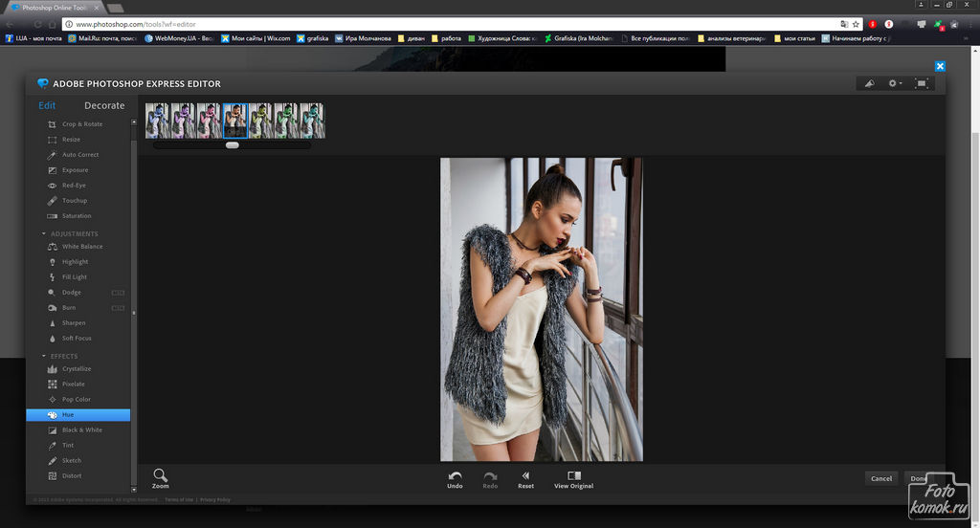Image resolution: width=980 pixels, height=528 pixels.
Task: Open the grafiska bookmark
Action: (x=313, y=38)
